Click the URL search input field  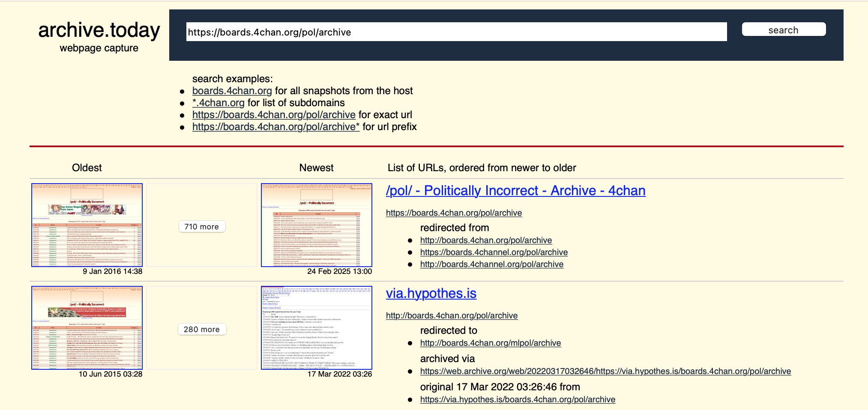pos(456,32)
